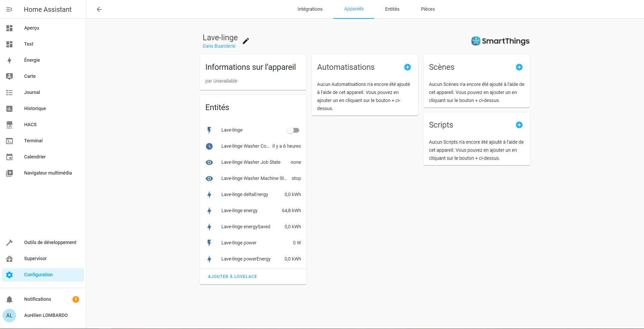Open HACS from the sidebar
This screenshot has height=329, width=644.
point(30,125)
